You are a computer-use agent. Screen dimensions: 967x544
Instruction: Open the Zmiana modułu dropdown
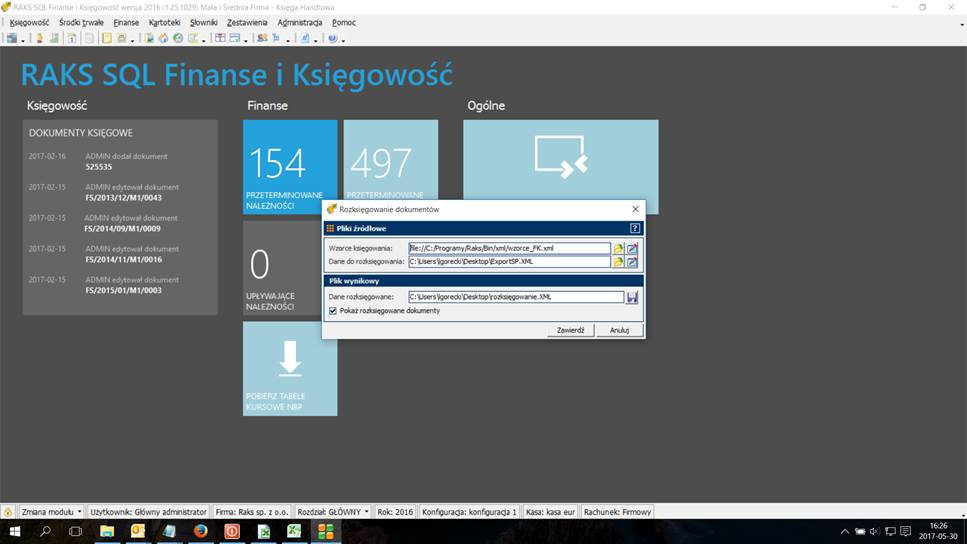click(x=51, y=511)
